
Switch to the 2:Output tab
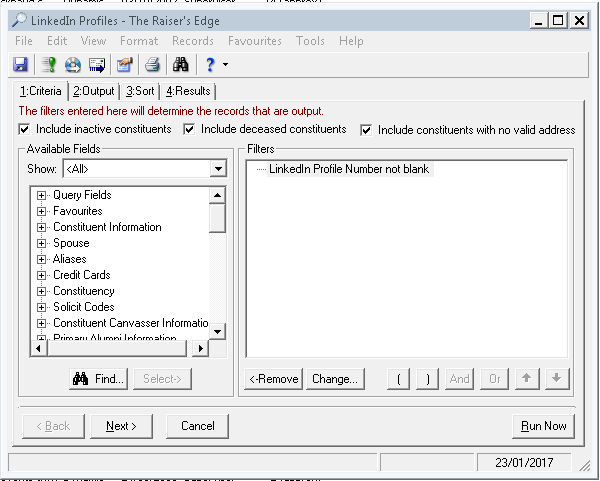pyautogui.click(x=94, y=91)
